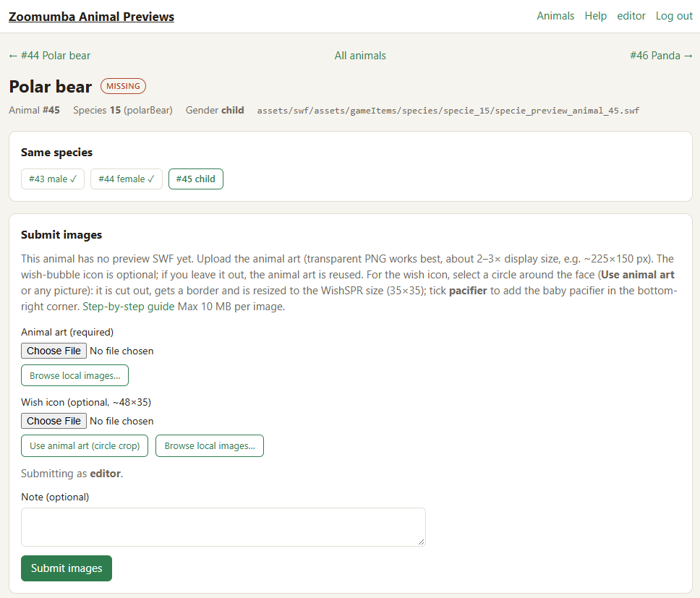Focus the Note (optional) text area
Viewport: 700px width, 598px height.
tap(223, 527)
